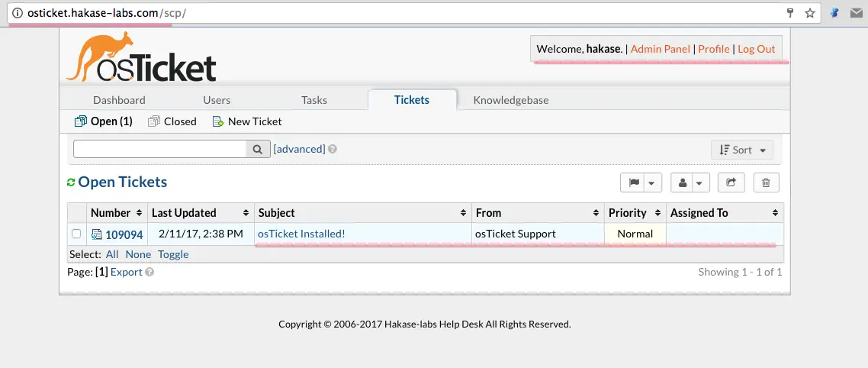Click the assign person icon button

click(683, 182)
